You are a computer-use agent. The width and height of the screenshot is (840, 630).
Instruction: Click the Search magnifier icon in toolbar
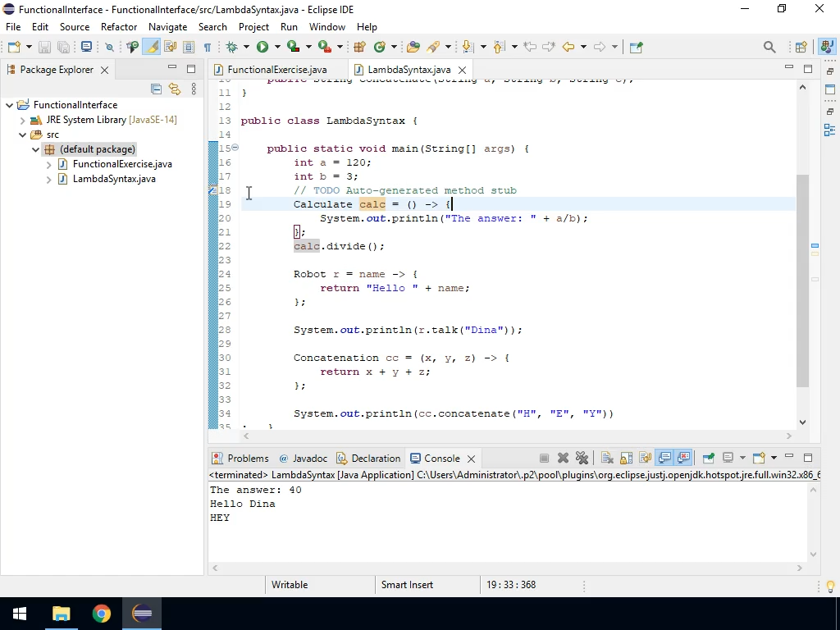[x=769, y=48]
